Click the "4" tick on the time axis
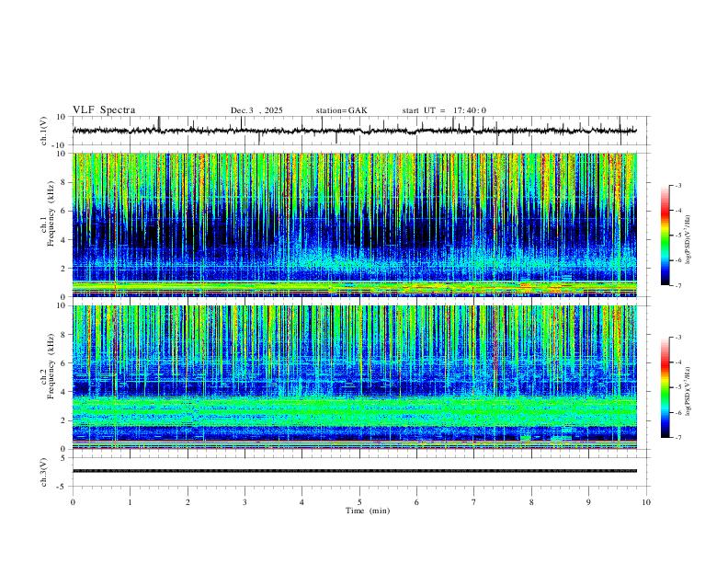Screen dimensions: 728x563 pos(301,502)
